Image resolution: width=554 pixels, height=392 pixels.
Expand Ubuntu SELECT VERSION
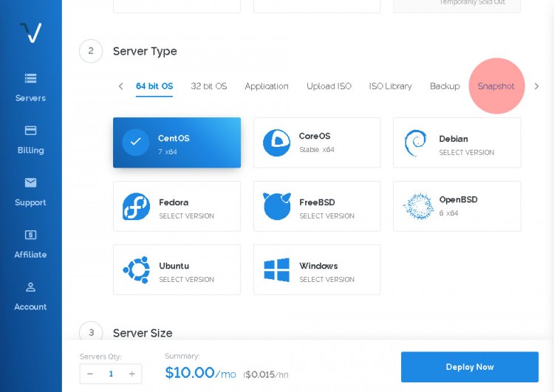tap(187, 280)
